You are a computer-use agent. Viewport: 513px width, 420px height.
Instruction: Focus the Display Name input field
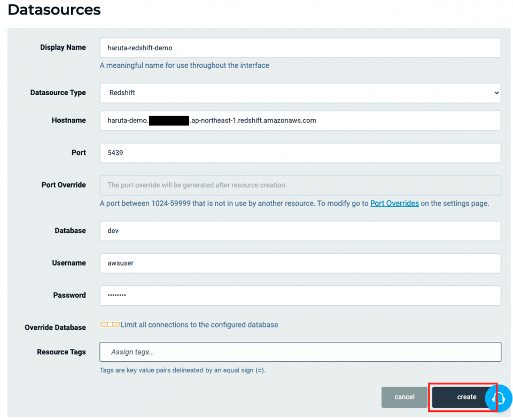click(300, 48)
